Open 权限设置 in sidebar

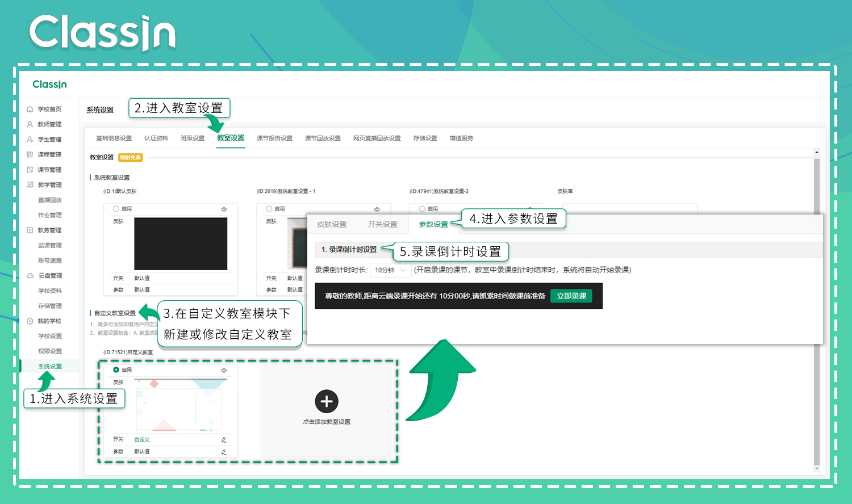50,351
